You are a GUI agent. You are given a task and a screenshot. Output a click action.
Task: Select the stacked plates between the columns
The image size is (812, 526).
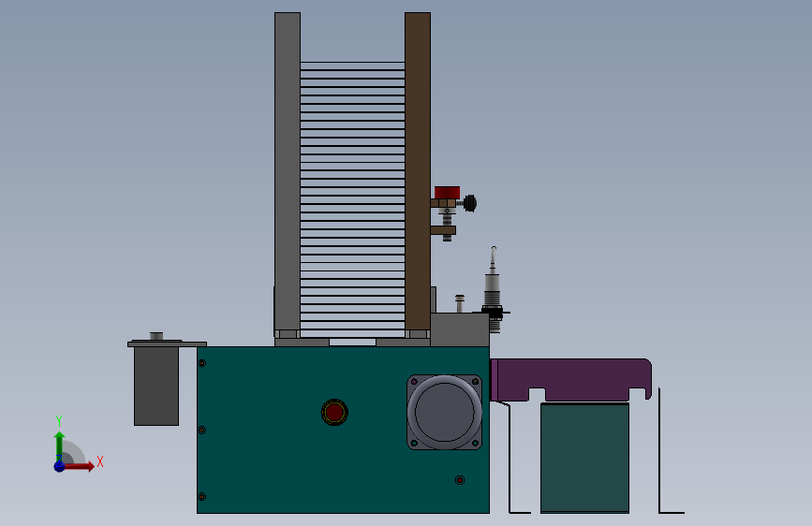click(x=353, y=199)
